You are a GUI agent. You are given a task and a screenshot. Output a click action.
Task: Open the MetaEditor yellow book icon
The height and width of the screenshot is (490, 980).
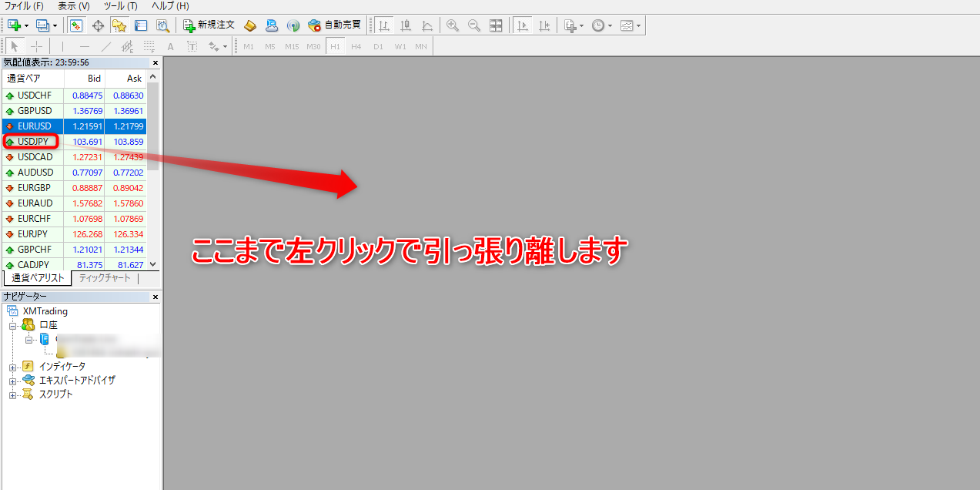pyautogui.click(x=250, y=25)
